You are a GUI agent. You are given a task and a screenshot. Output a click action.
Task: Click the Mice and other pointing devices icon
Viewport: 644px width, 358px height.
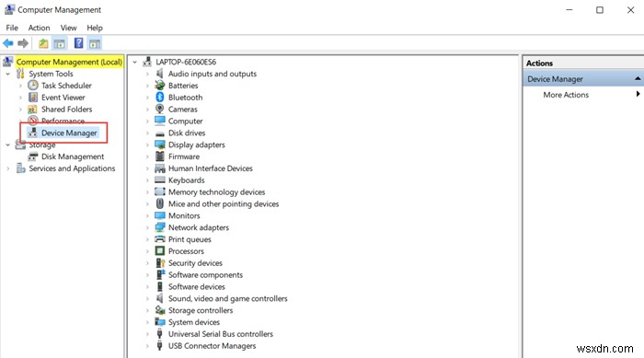tap(160, 203)
